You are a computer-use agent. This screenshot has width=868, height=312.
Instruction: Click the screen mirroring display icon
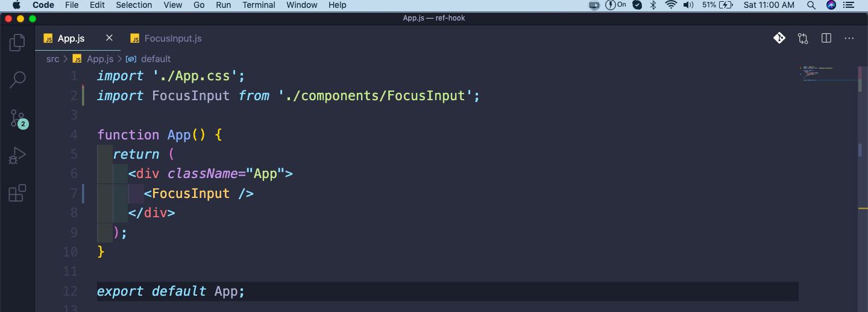(x=594, y=5)
